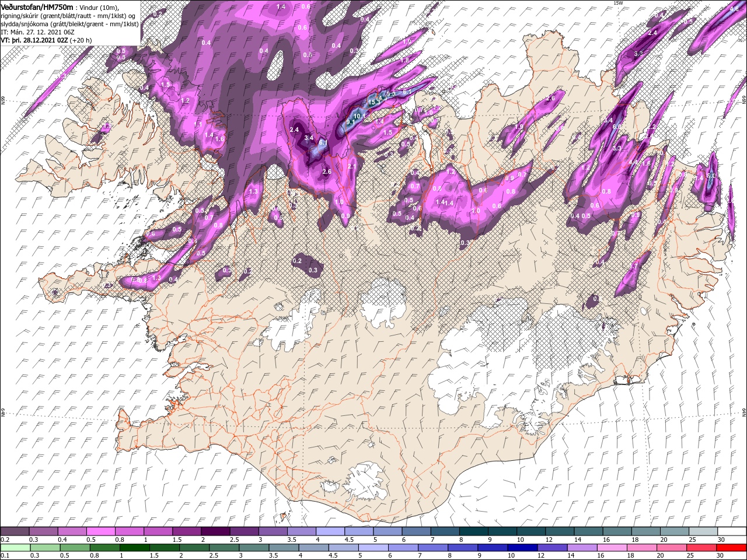
Task: Pick lower legend swatch between 14 and 16
Action: pyautogui.click(x=582, y=548)
